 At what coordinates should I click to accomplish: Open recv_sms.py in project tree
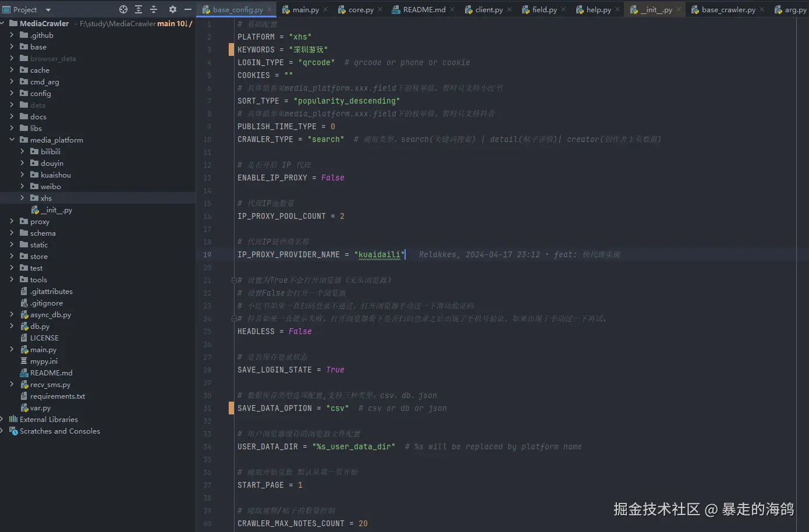pyautogui.click(x=50, y=384)
